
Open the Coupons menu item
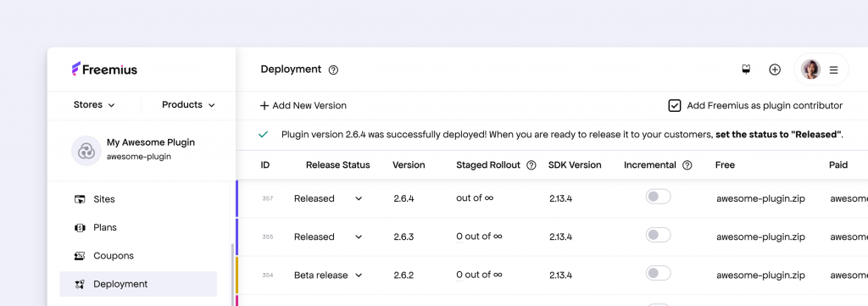pos(138,256)
